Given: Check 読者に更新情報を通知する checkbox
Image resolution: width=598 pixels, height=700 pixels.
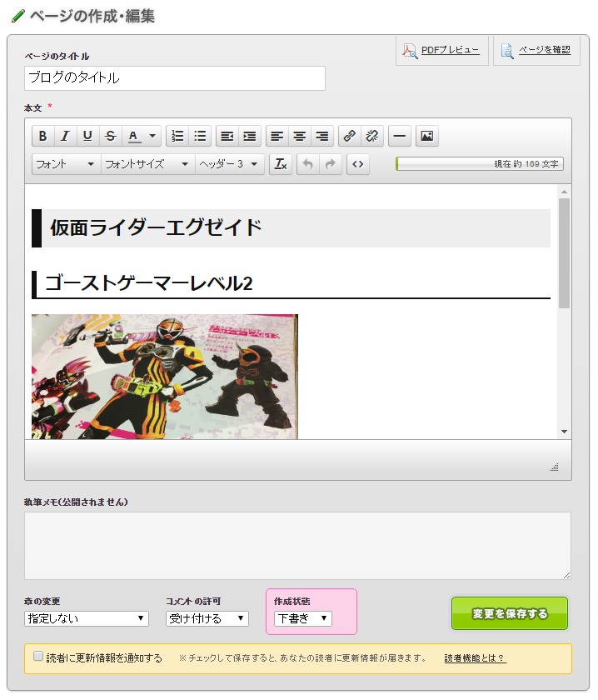Looking at the screenshot, I should [x=38, y=657].
